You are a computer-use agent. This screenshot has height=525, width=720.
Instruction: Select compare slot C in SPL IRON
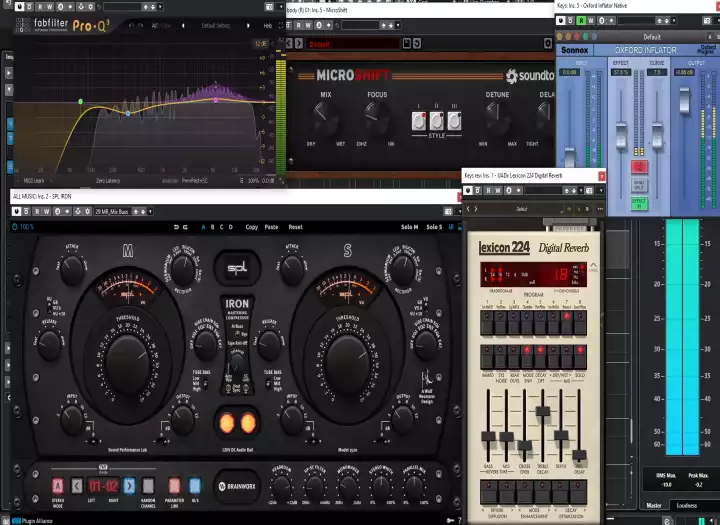pos(221,227)
